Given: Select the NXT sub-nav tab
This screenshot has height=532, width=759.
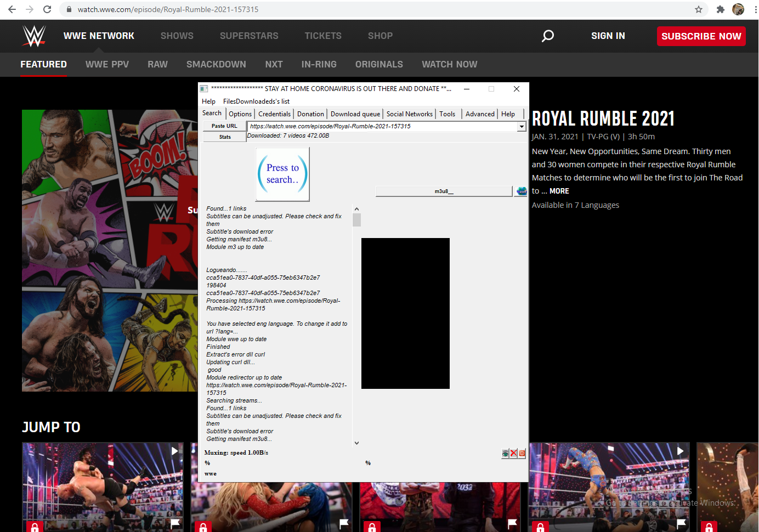Looking at the screenshot, I should (274, 64).
